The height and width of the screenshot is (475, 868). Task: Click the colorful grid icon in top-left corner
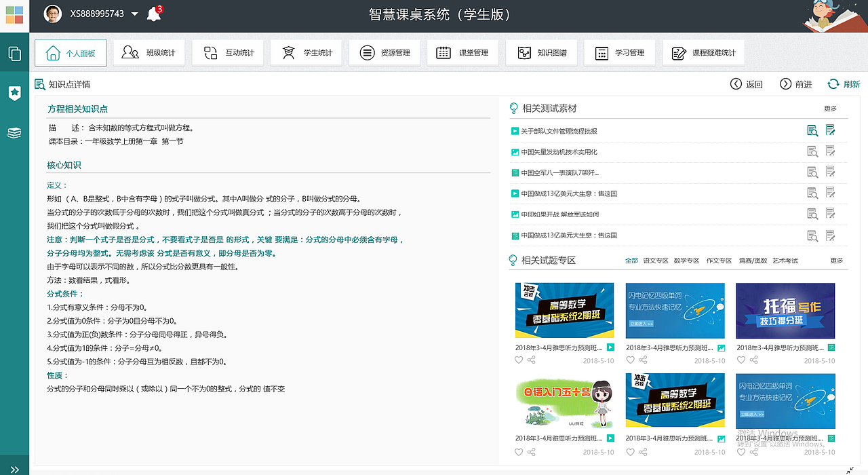(x=14, y=14)
